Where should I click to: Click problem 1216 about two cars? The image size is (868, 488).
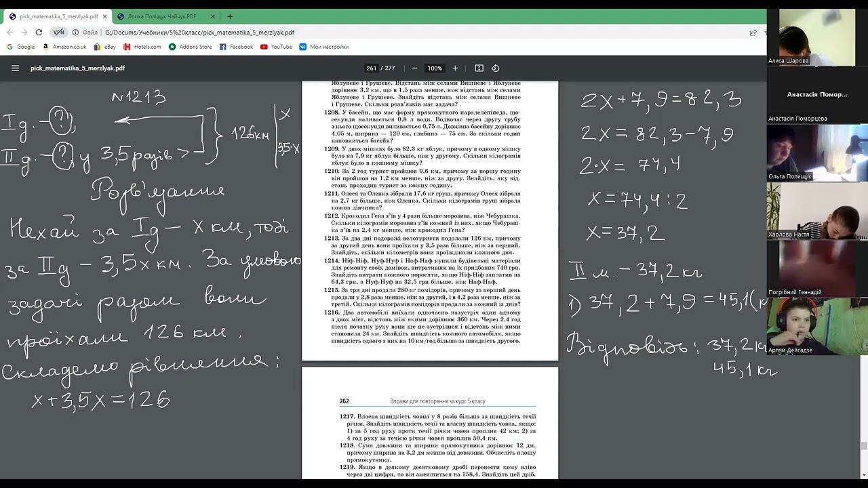pyautogui.click(x=422, y=327)
